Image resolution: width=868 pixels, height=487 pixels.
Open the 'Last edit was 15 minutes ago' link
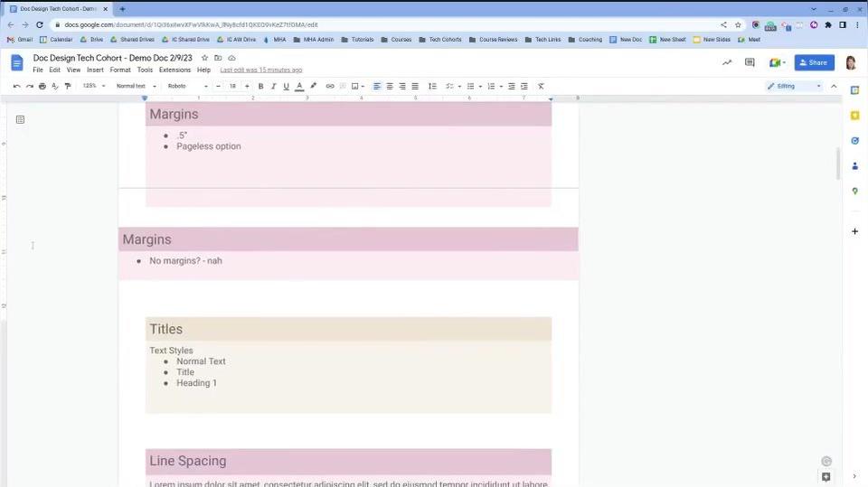coord(261,70)
